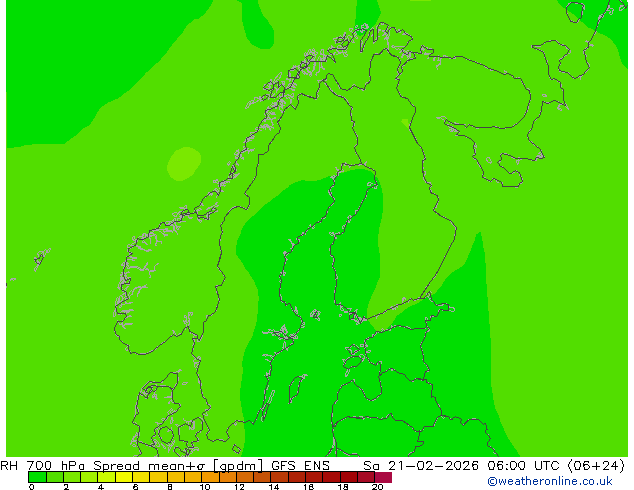Select the magenta swatch right of legend label 20
Image resolution: width=634 pixels, height=490 pixels.
pos(383,477)
